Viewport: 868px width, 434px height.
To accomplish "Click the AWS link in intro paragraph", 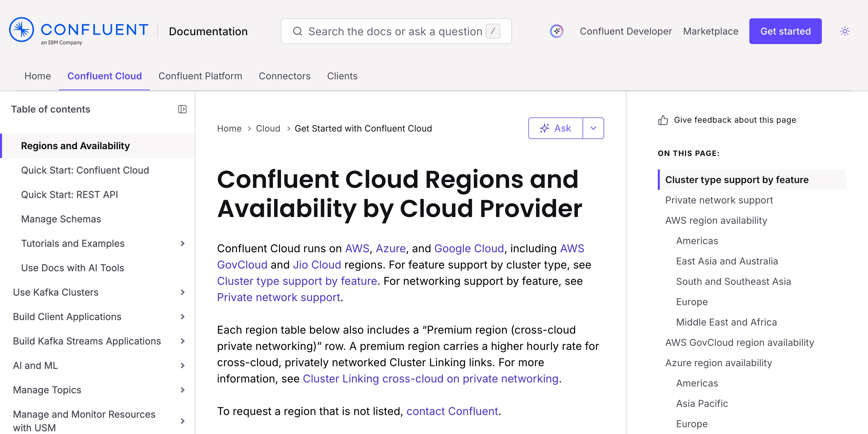I will coord(357,249).
